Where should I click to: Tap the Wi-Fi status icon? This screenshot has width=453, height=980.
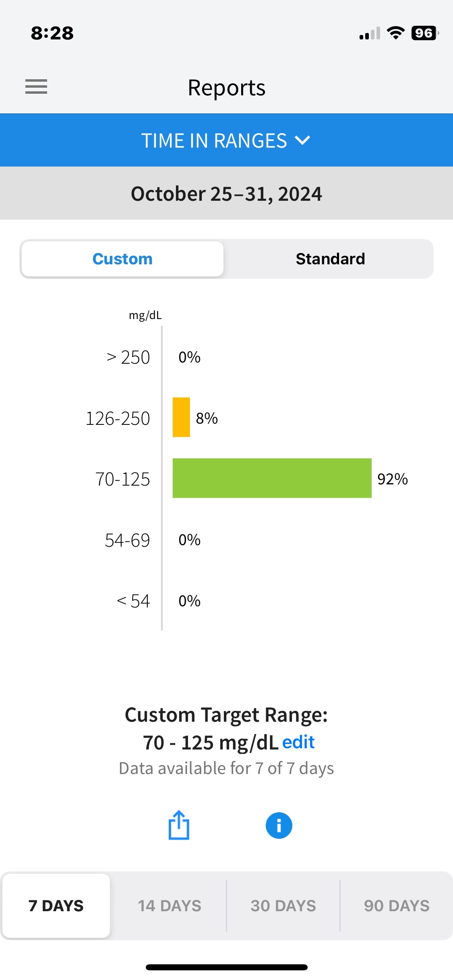(395, 33)
